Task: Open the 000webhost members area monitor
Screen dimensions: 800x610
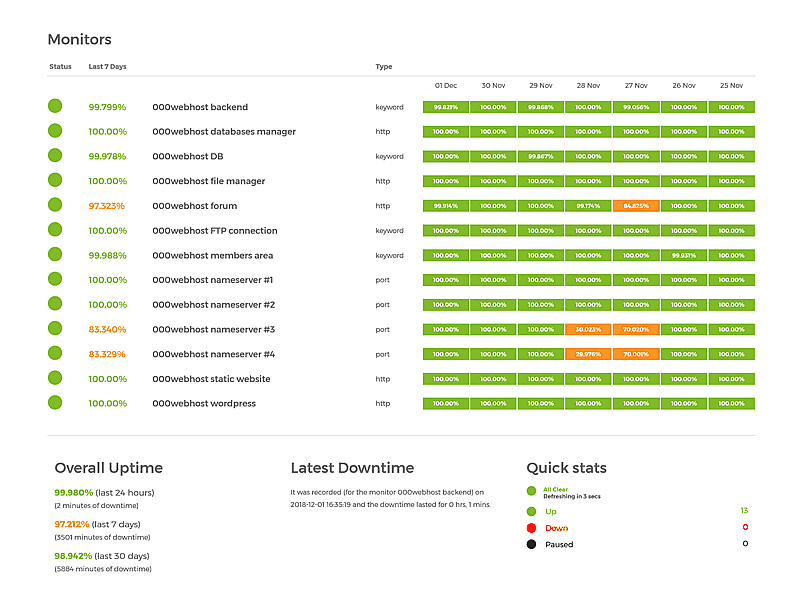Action: [213, 256]
